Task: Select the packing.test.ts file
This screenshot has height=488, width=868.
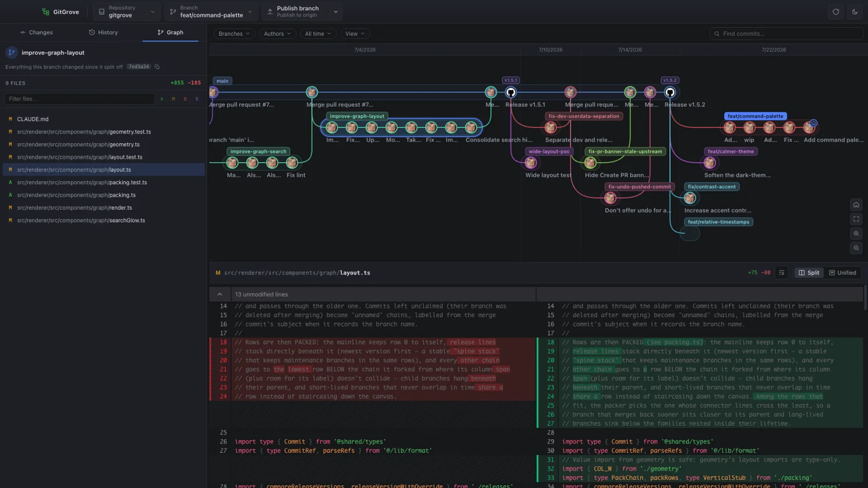Action: pyautogui.click(x=103, y=183)
